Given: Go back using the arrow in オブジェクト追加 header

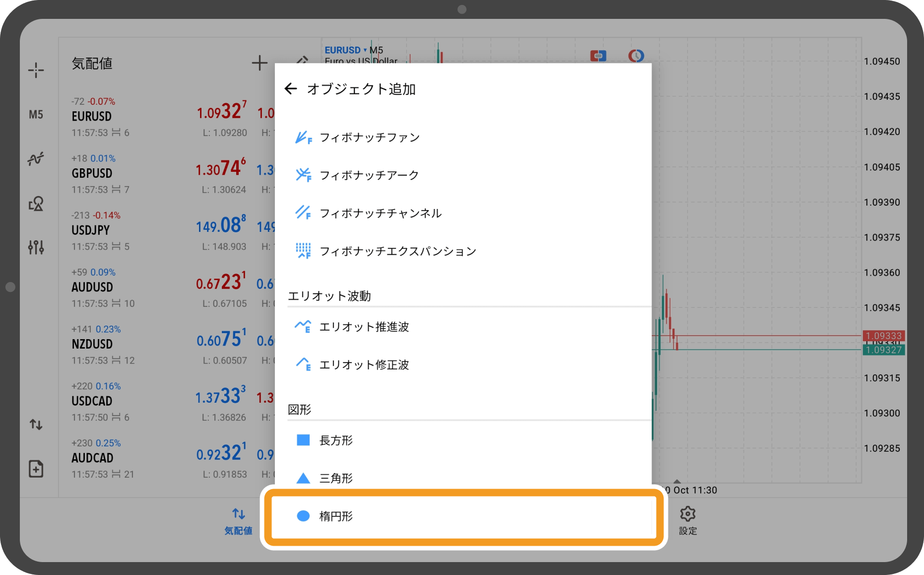Looking at the screenshot, I should tap(291, 89).
